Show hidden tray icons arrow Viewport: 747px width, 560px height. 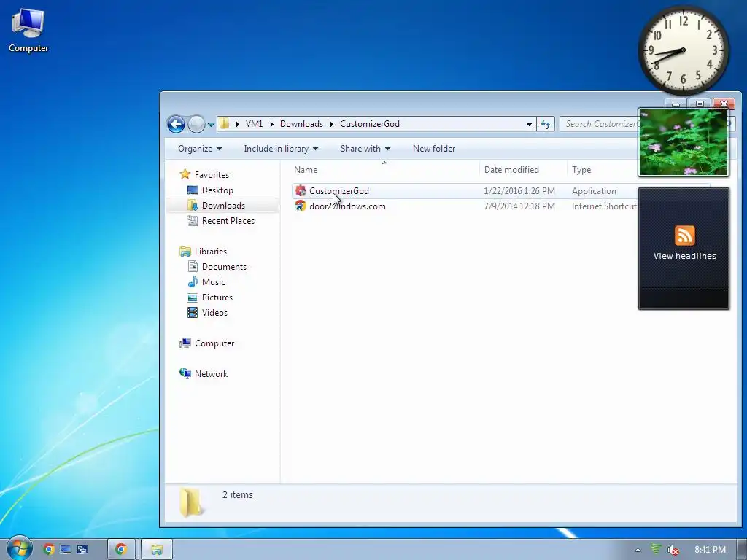click(638, 550)
